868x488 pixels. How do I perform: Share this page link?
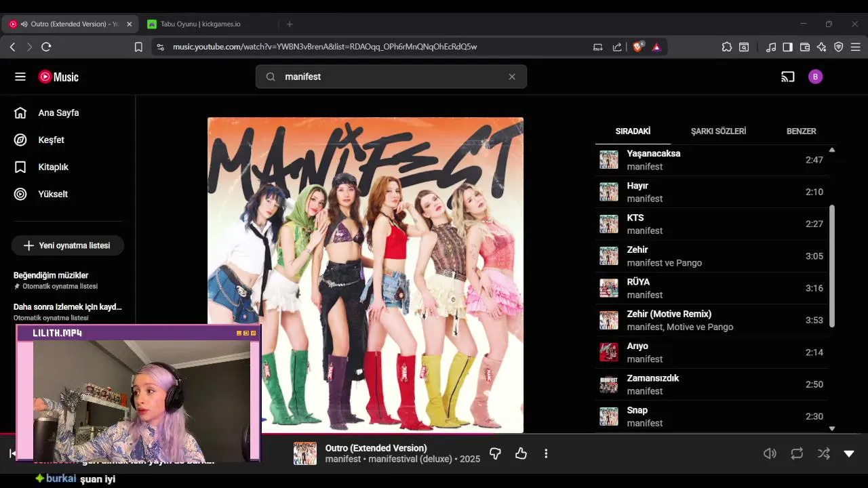(x=617, y=47)
